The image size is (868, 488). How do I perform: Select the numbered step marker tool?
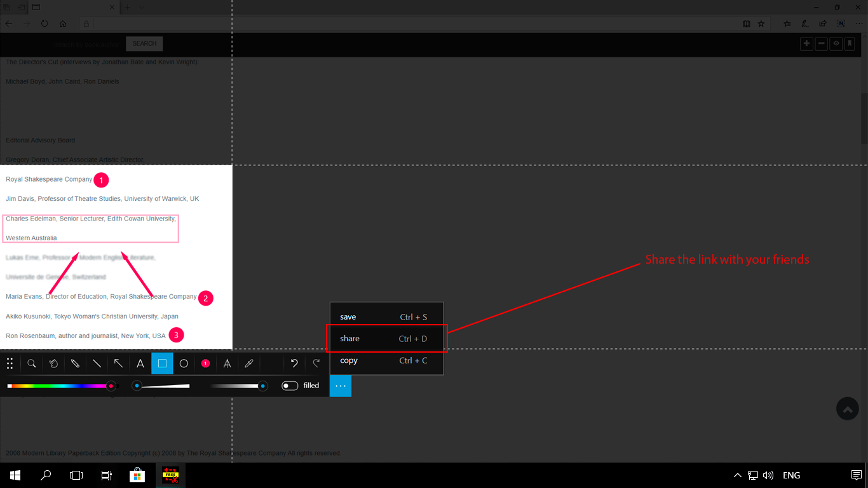click(205, 363)
